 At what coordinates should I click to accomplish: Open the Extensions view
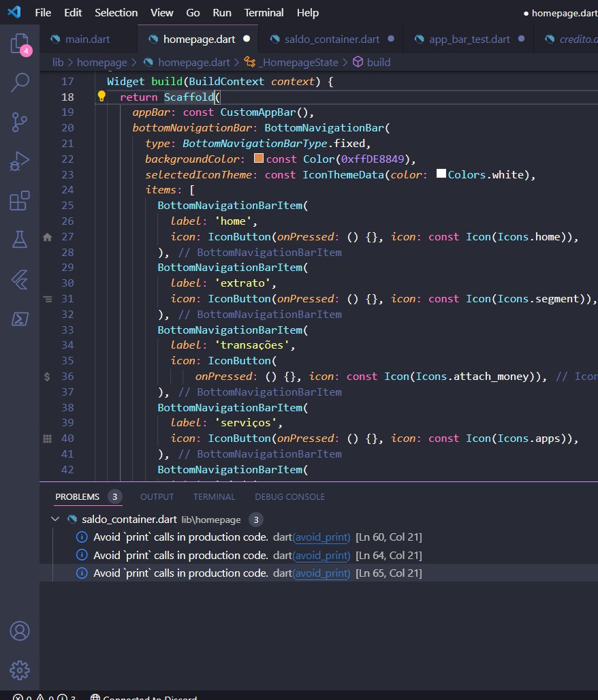click(x=20, y=200)
